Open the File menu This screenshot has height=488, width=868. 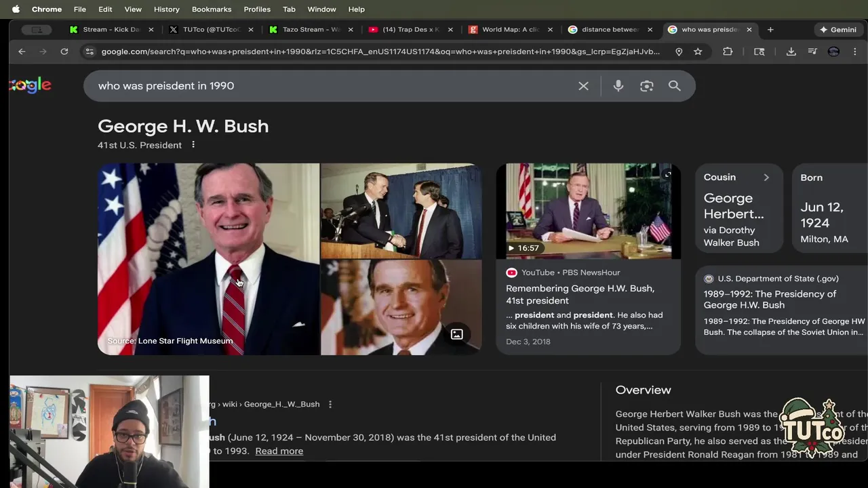[x=80, y=9]
